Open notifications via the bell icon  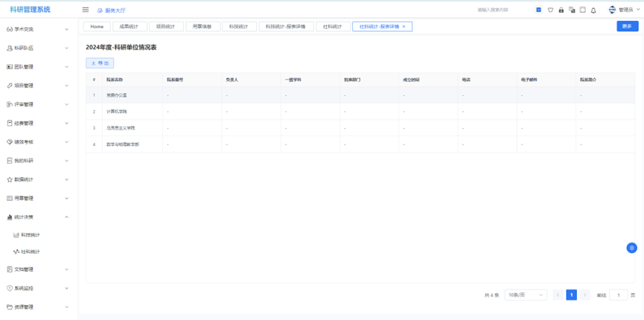[593, 10]
